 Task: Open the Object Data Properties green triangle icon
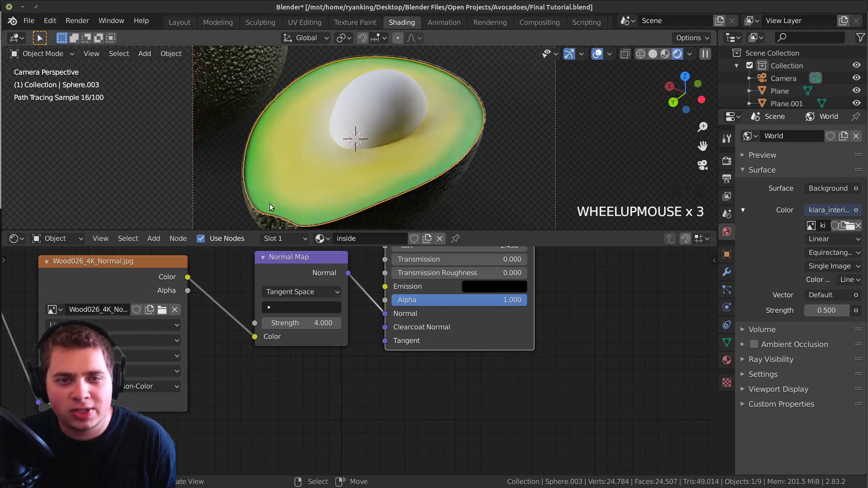point(727,343)
